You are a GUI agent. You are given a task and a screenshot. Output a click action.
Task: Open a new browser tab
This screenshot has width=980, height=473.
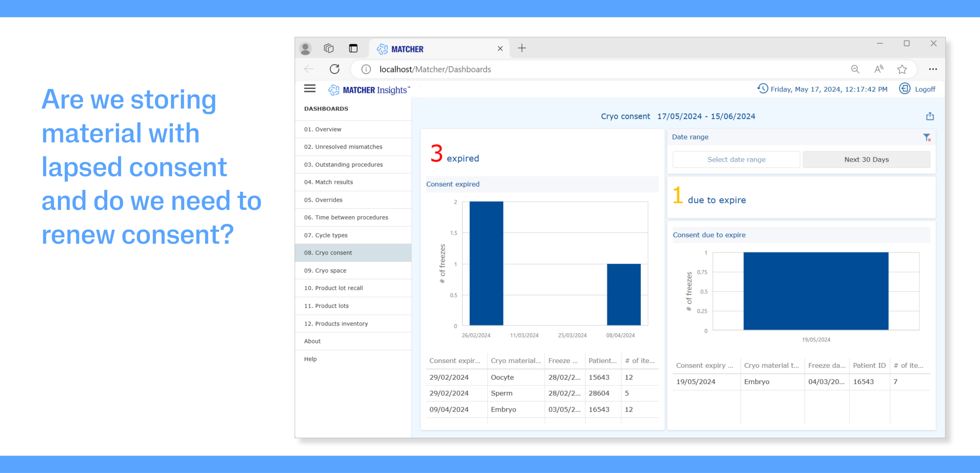pyautogui.click(x=522, y=48)
